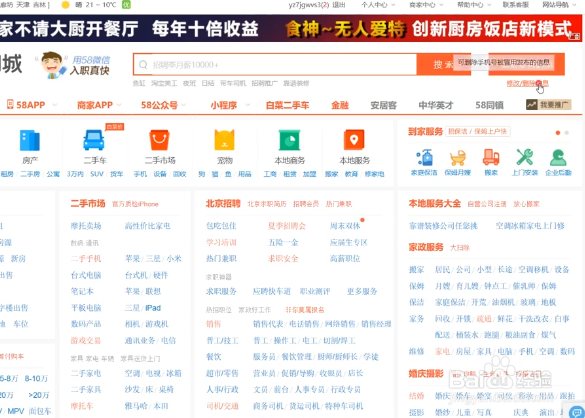Open the 个人中心 dropdown menu
585x418 pixels.
[378, 5]
